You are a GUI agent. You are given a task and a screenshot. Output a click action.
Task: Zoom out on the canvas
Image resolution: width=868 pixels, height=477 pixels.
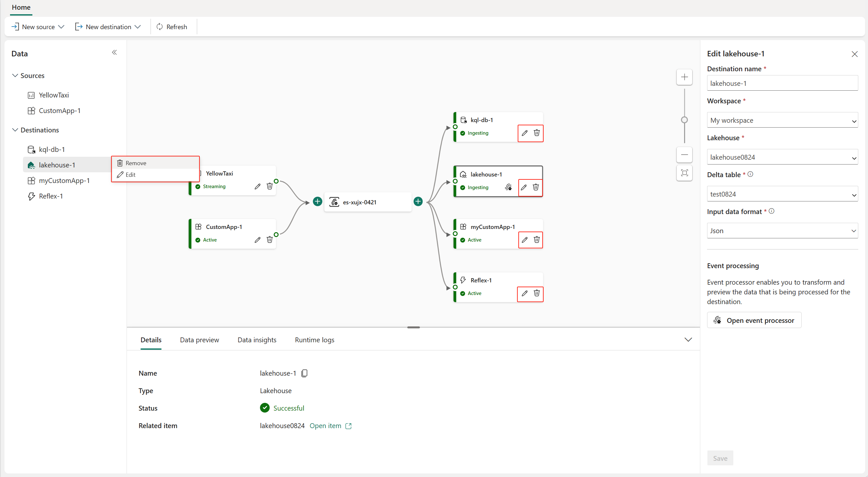click(684, 155)
